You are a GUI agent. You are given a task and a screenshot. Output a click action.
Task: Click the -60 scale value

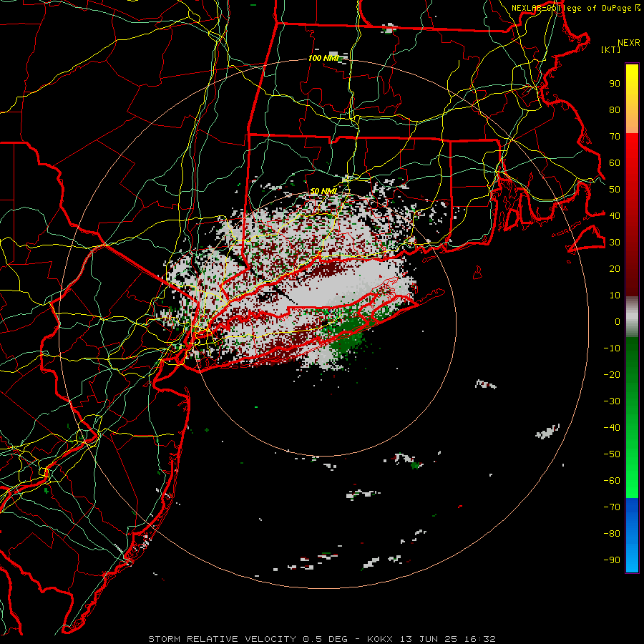point(612,481)
